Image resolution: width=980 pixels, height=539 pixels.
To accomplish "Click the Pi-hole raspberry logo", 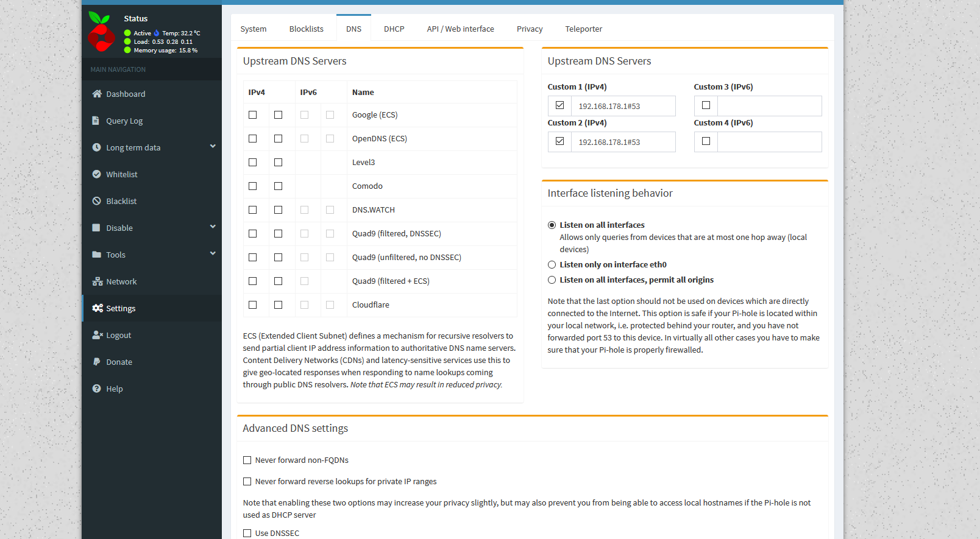I will coord(101,32).
